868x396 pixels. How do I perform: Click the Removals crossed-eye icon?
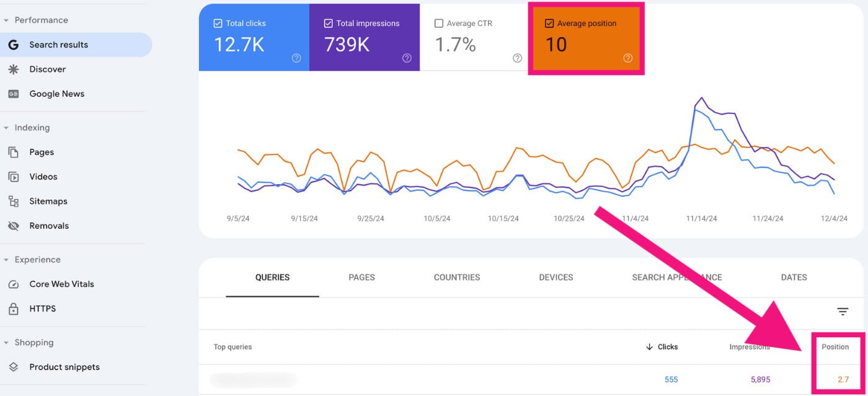pyautogui.click(x=13, y=226)
